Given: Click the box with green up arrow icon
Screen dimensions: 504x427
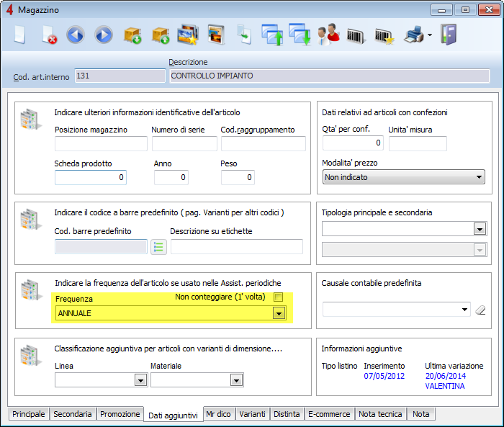Looking at the screenshot, I should (161, 35).
